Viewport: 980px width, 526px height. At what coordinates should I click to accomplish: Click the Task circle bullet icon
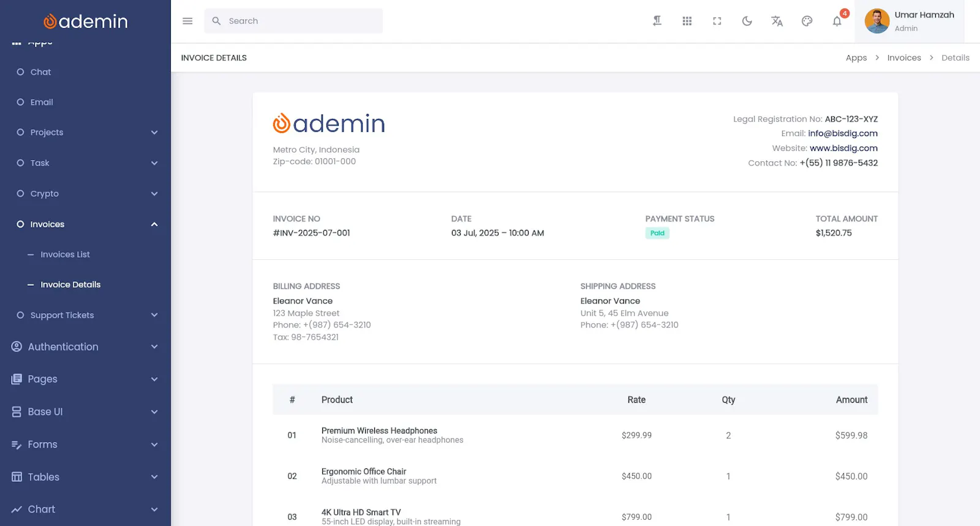20,163
